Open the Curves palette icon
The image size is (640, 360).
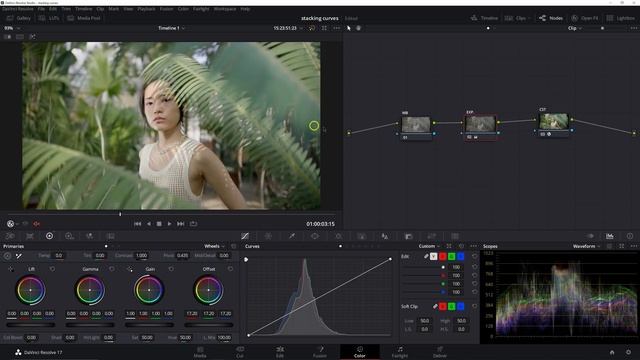pyautogui.click(x=245, y=236)
